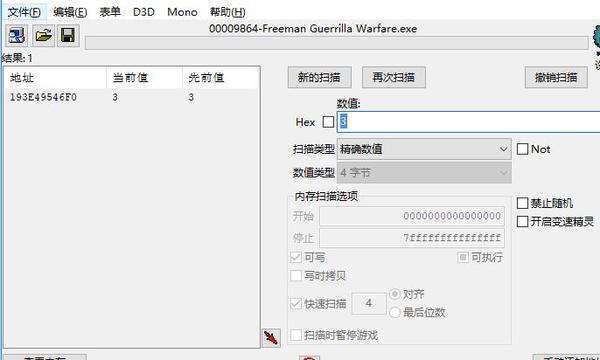This screenshot has width=600, height=360.
Task: Open the 数值类型 4 字节 dropdown
Action: coord(424,173)
